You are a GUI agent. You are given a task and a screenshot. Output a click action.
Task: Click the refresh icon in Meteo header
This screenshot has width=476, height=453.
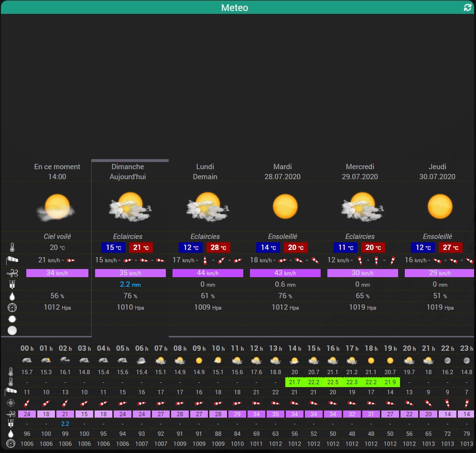pos(467,8)
